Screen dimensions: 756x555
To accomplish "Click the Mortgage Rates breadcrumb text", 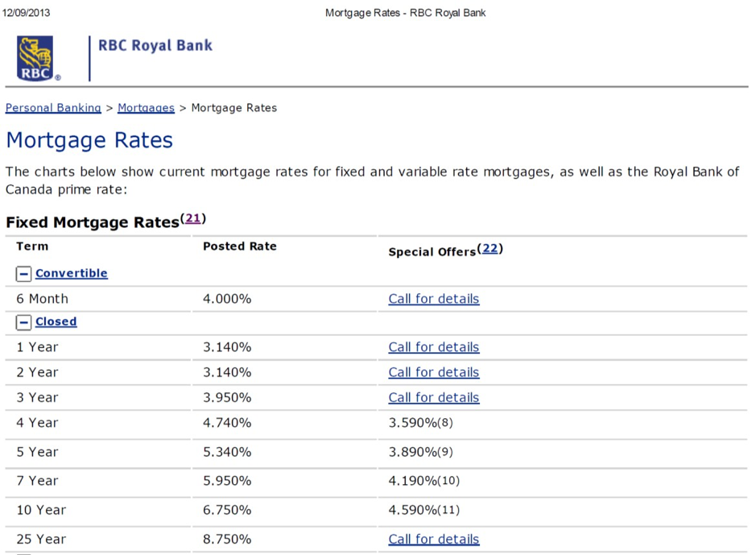I will [233, 107].
